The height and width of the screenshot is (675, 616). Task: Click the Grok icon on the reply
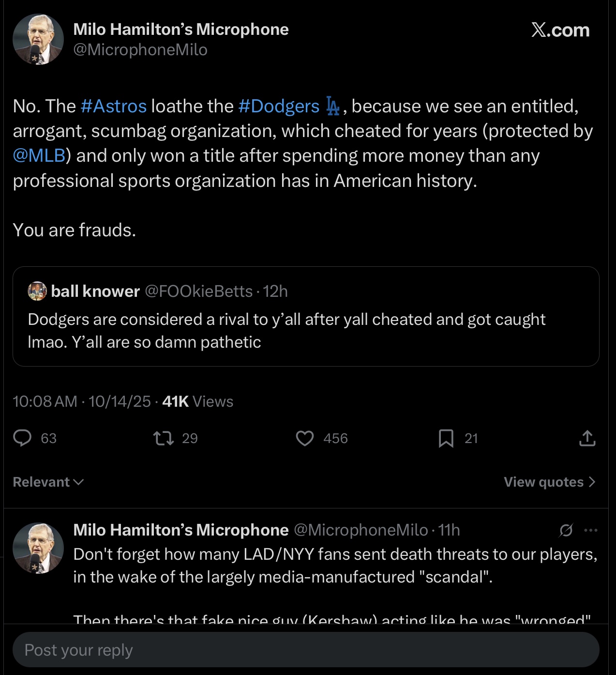click(x=566, y=530)
